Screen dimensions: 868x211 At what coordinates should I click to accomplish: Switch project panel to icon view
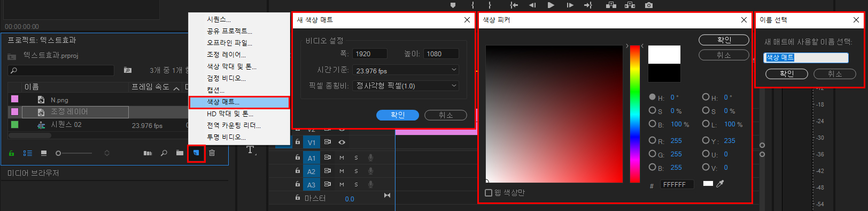pyautogui.click(x=44, y=153)
